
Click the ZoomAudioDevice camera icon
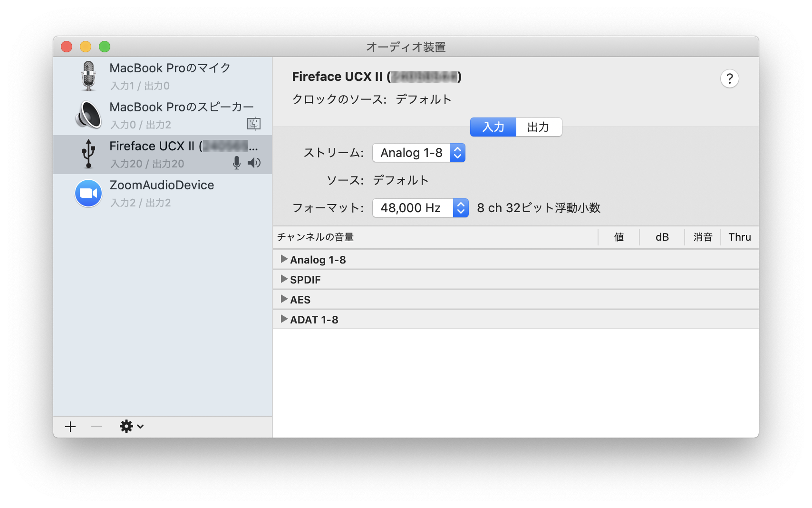(x=88, y=193)
